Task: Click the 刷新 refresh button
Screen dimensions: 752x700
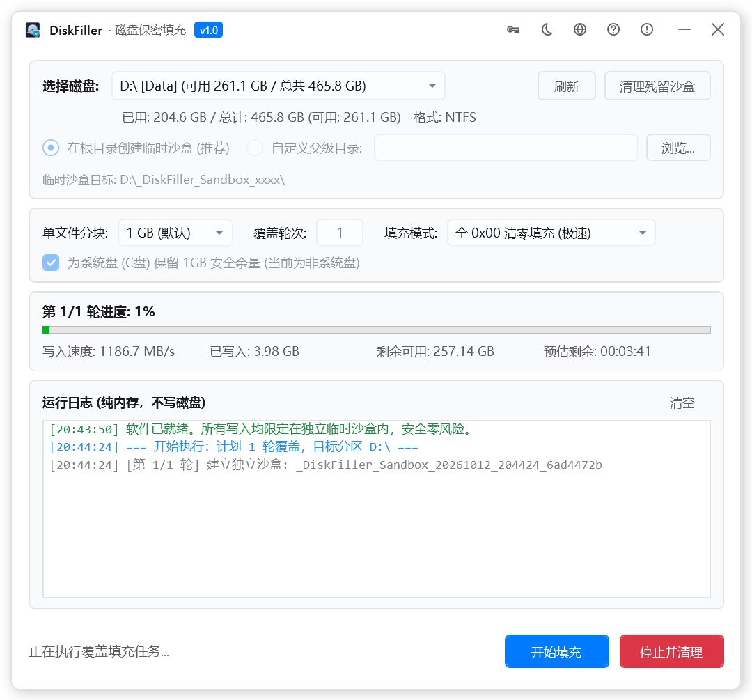Action: 566,86
